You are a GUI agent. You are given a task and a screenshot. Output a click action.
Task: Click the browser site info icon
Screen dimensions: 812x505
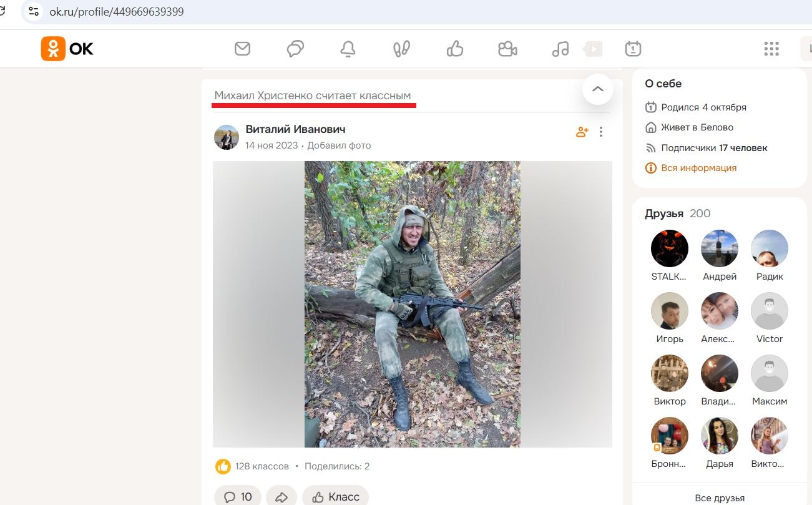[34, 11]
